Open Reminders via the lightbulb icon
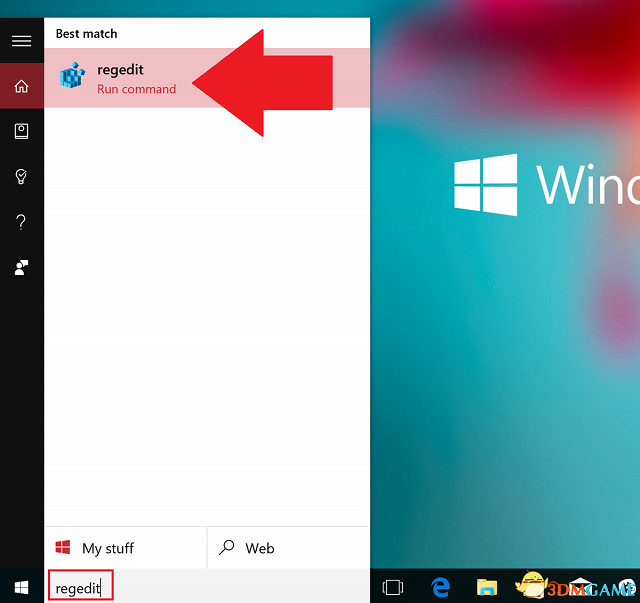640x603 pixels. [x=21, y=176]
